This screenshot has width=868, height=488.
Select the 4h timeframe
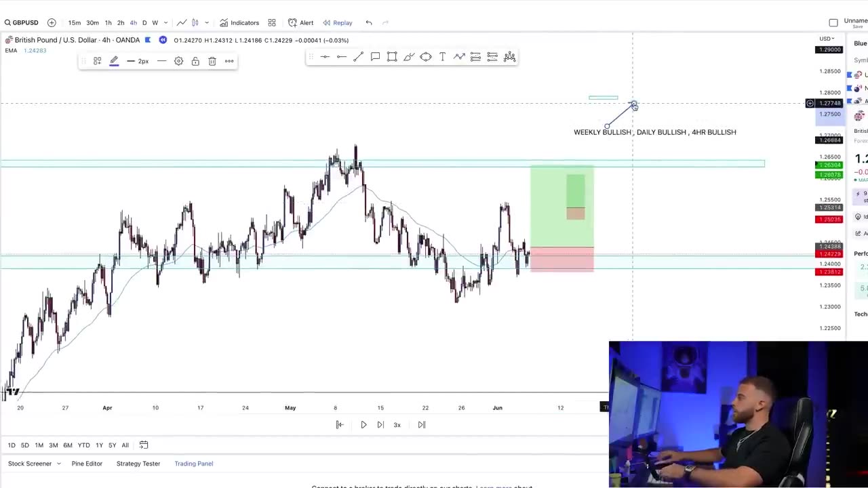click(133, 22)
